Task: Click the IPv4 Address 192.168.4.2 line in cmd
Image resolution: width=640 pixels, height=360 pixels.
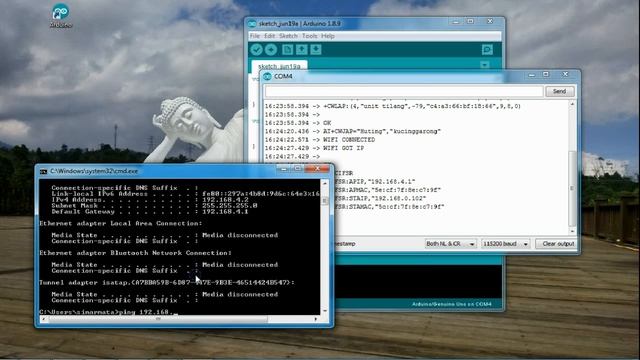Action: [x=150, y=200]
